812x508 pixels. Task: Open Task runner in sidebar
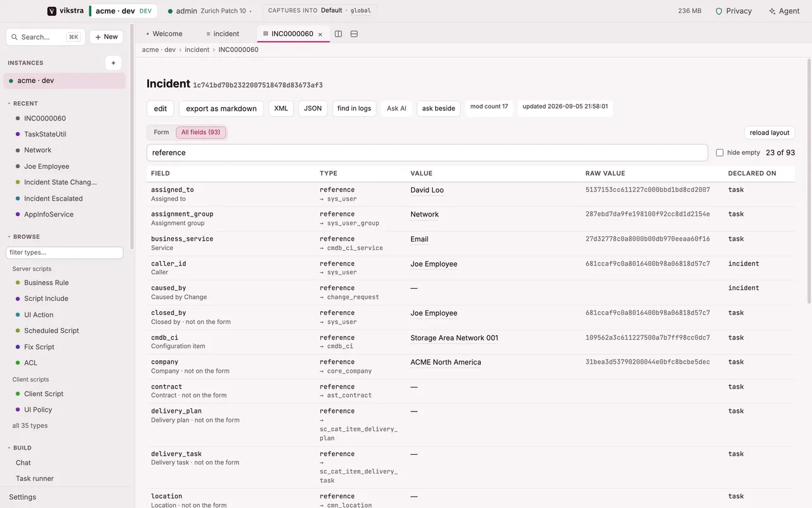click(x=35, y=479)
